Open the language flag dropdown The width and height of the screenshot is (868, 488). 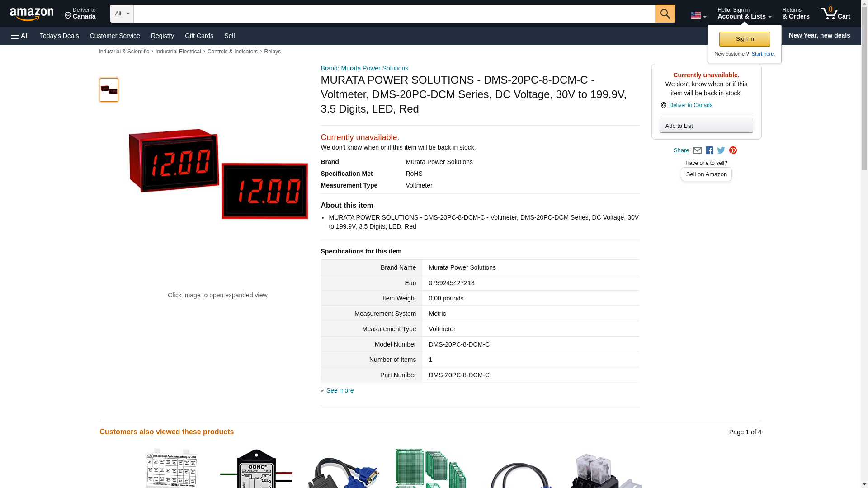(x=698, y=16)
